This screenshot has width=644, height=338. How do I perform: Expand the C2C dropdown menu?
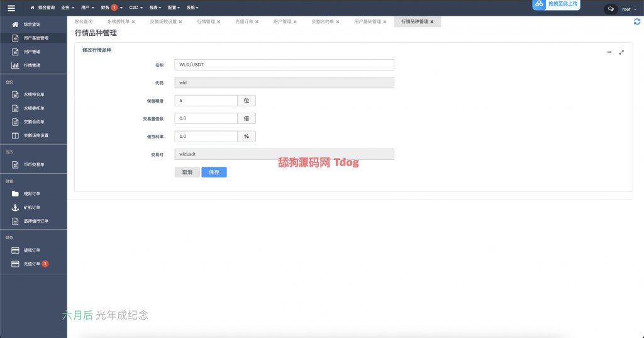point(136,8)
